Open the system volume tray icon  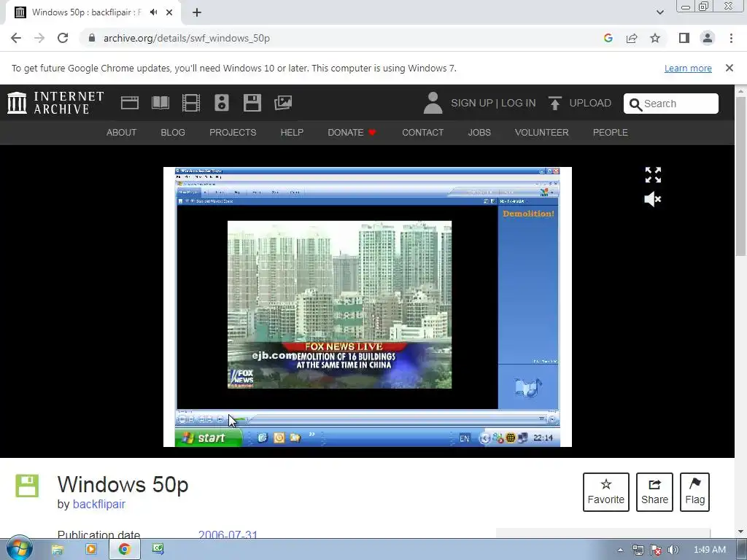tap(673, 550)
